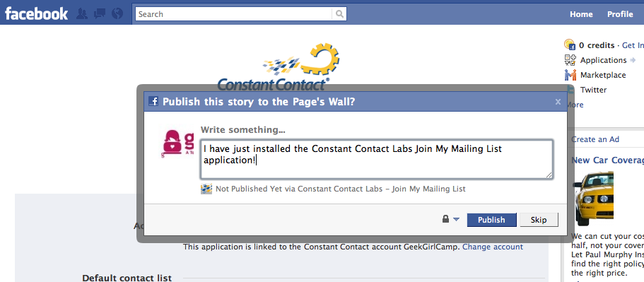Viewport: 644px width, 282px height.
Task: Click the Change account link
Action: coord(493,247)
